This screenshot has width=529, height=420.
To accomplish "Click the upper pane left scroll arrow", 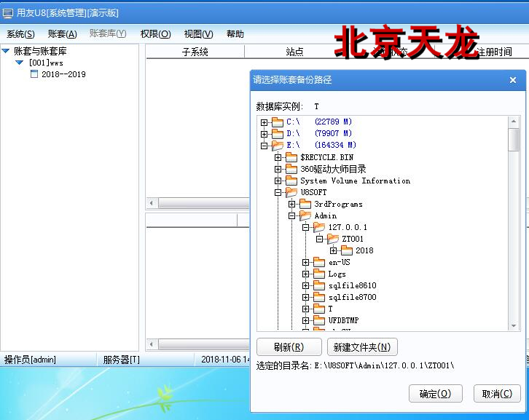I will point(151,203).
